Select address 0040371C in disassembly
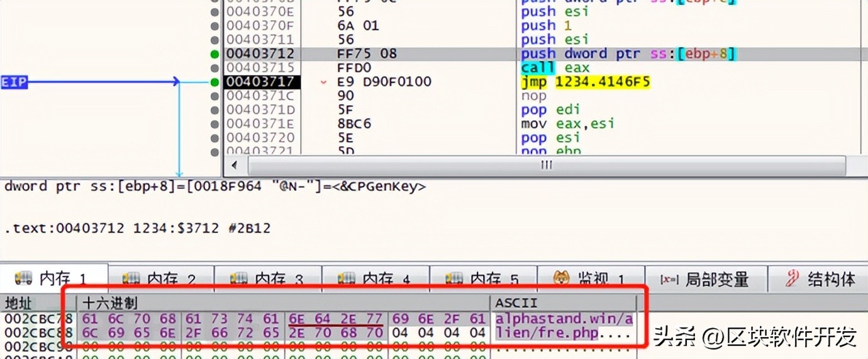868x359 pixels. [x=260, y=96]
